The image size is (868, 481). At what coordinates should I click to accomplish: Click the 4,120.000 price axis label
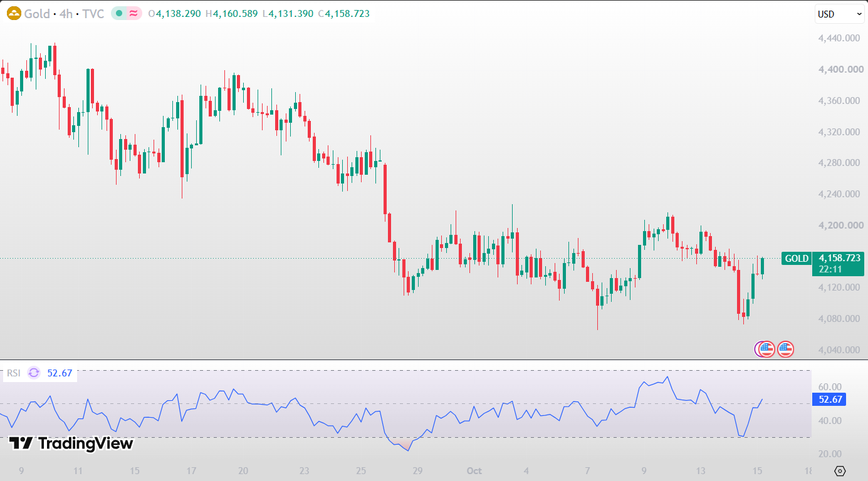coord(839,287)
